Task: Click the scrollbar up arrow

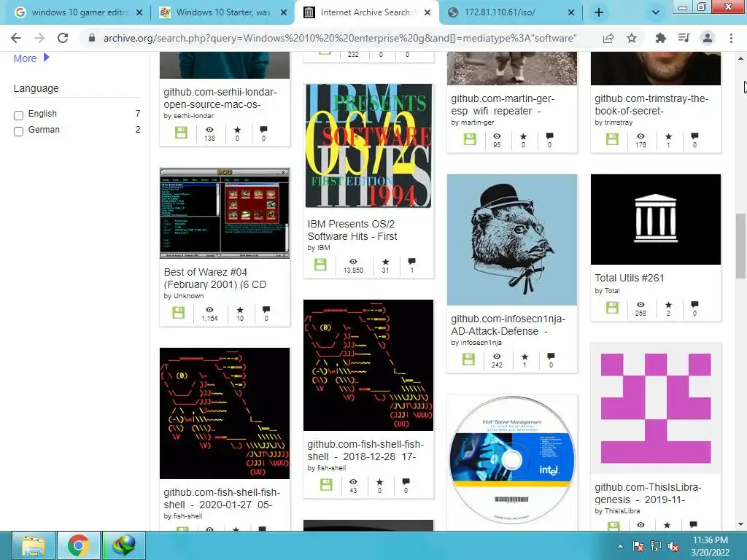Action: pyautogui.click(x=740, y=58)
